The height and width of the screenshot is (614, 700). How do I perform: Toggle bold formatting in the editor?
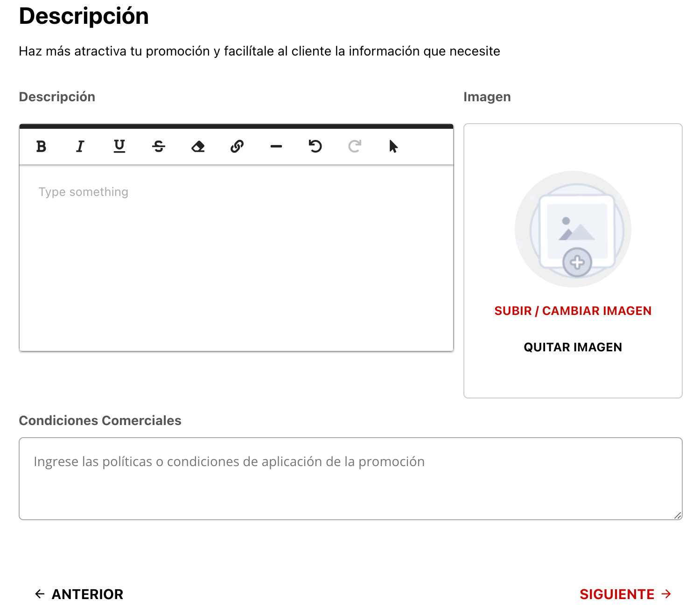[x=41, y=147]
